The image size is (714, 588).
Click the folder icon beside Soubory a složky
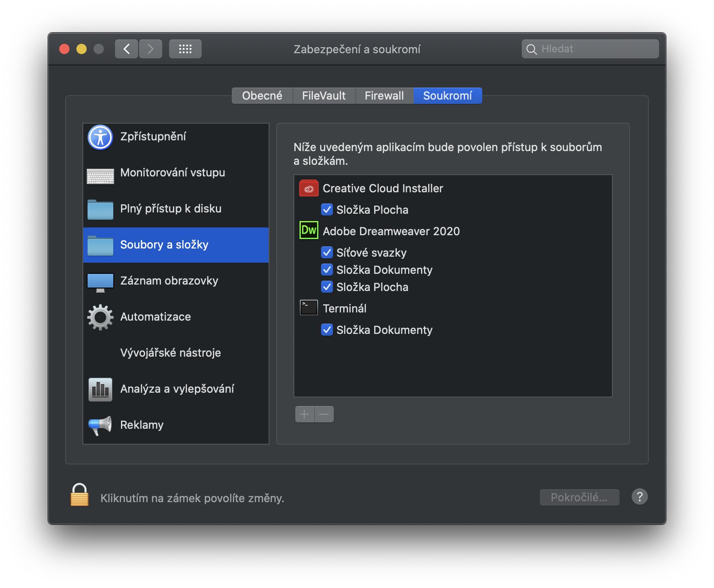click(100, 246)
